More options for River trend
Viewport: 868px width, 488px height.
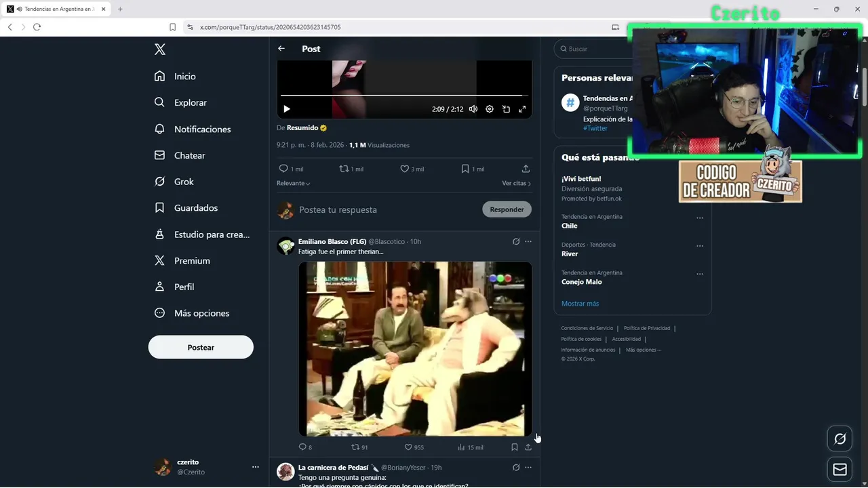coord(700,246)
